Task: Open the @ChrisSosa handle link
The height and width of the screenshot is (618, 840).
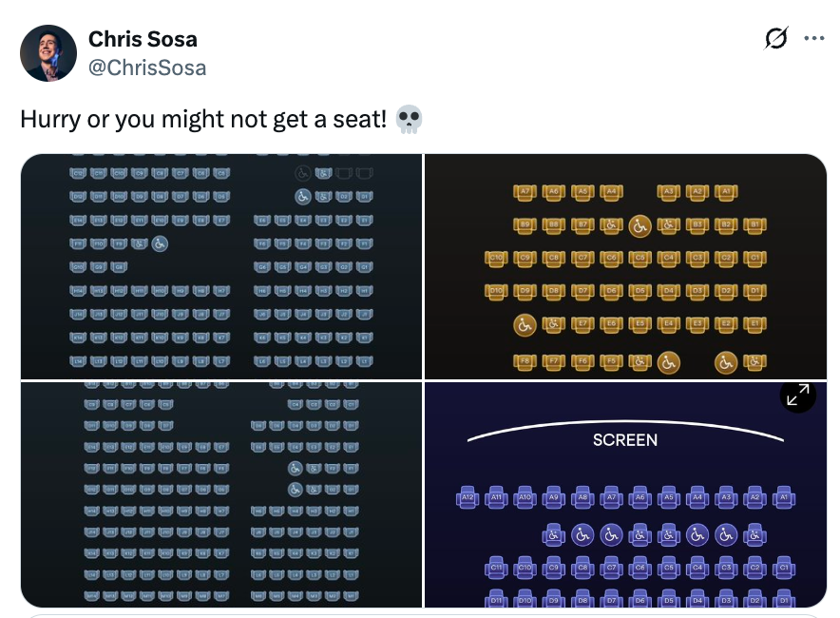Action: pos(147,68)
